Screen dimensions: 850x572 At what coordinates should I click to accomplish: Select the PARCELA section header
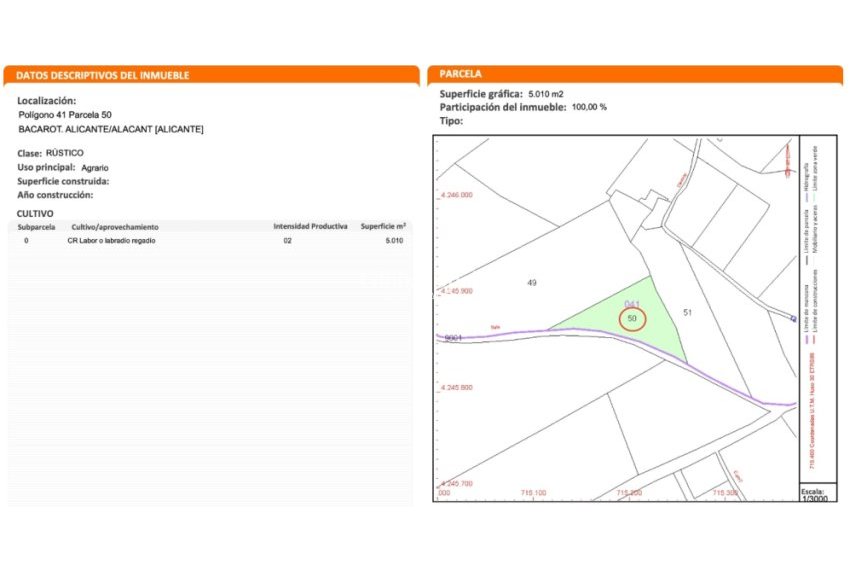[461, 74]
